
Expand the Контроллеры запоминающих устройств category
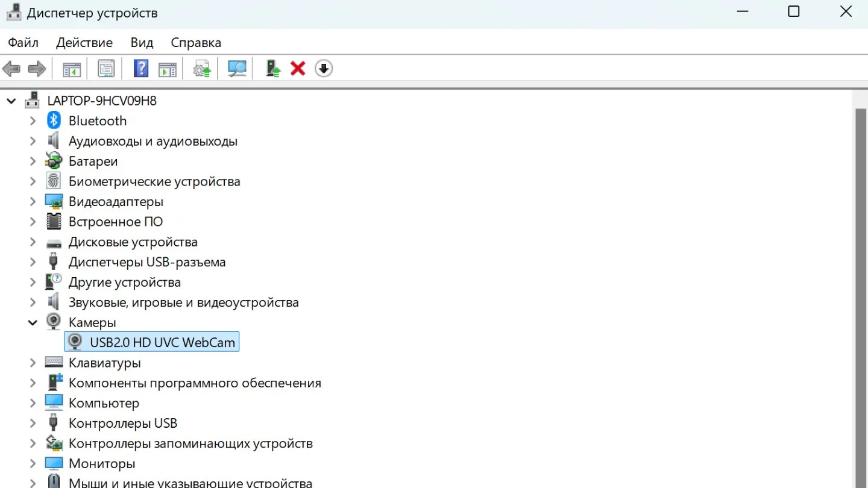click(33, 443)
